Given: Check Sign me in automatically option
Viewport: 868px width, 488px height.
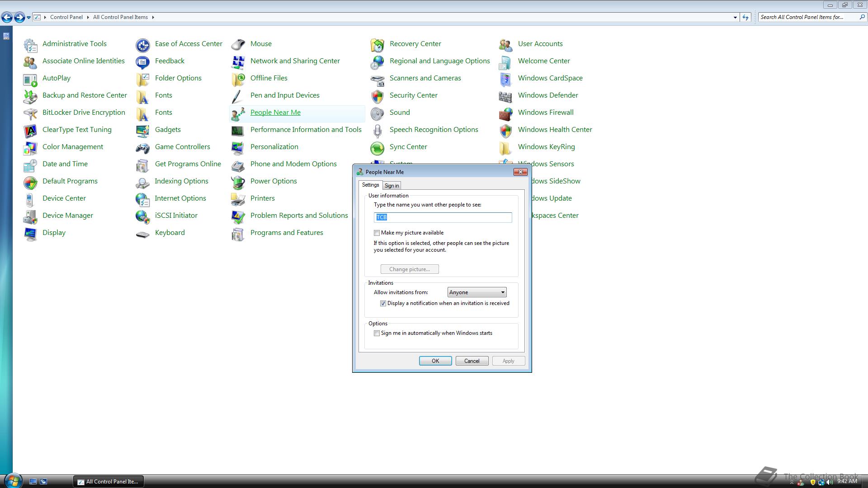Looking at the screenshot, I should pos(377,333).
